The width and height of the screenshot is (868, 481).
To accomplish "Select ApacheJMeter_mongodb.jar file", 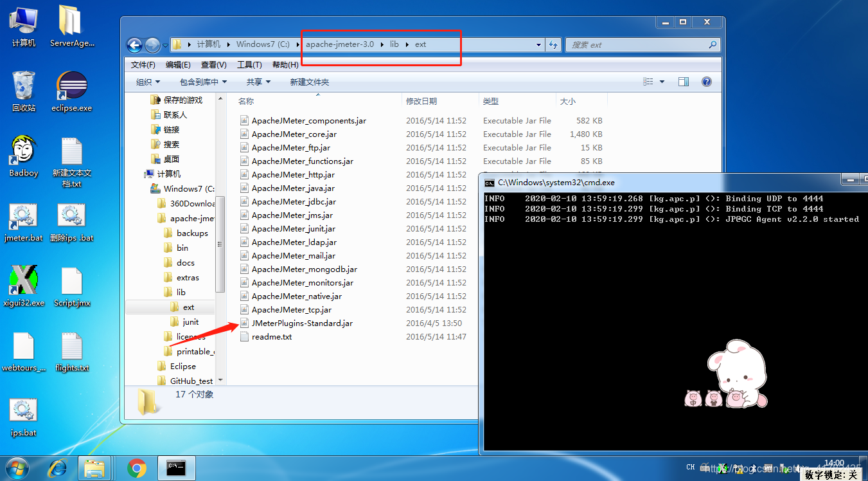I will 305,269.
